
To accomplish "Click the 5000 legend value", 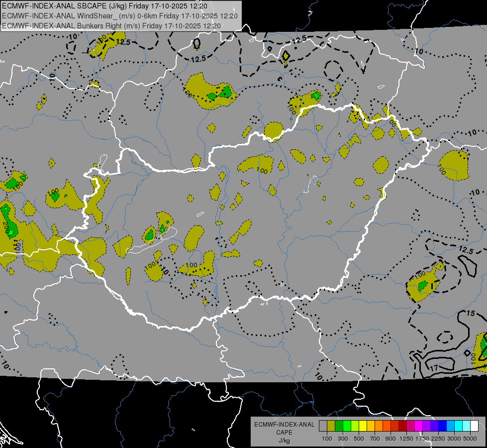I will (470, 439).
